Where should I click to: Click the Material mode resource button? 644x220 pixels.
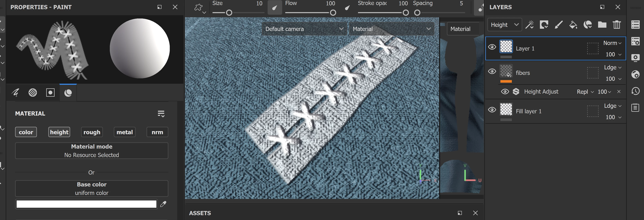[x=91, y=151]
